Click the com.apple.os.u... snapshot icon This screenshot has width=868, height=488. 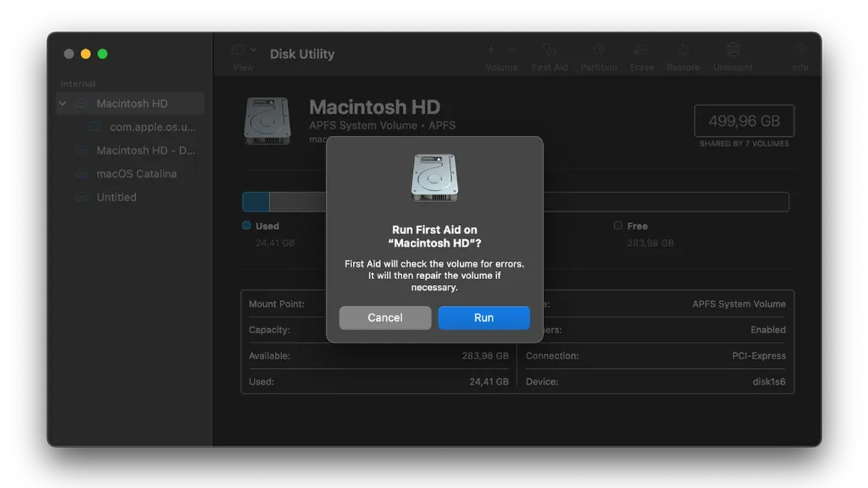point(95,127)
